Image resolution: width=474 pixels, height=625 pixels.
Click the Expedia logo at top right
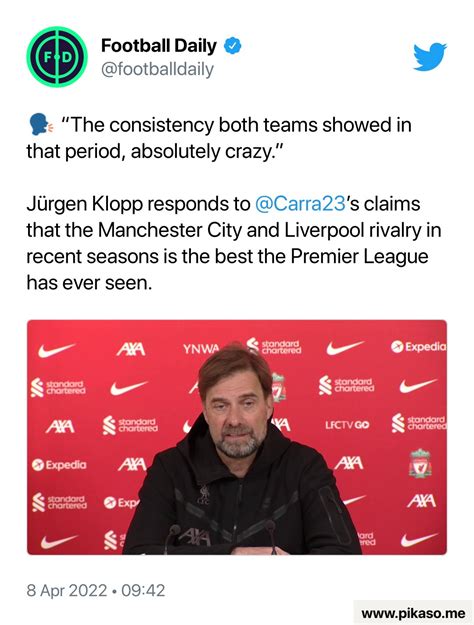(419, 347)
